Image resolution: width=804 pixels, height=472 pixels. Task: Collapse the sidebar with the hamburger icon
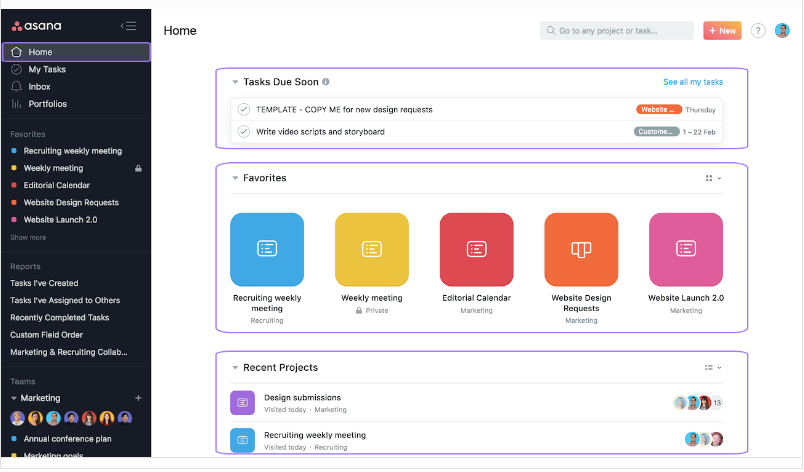128,26
